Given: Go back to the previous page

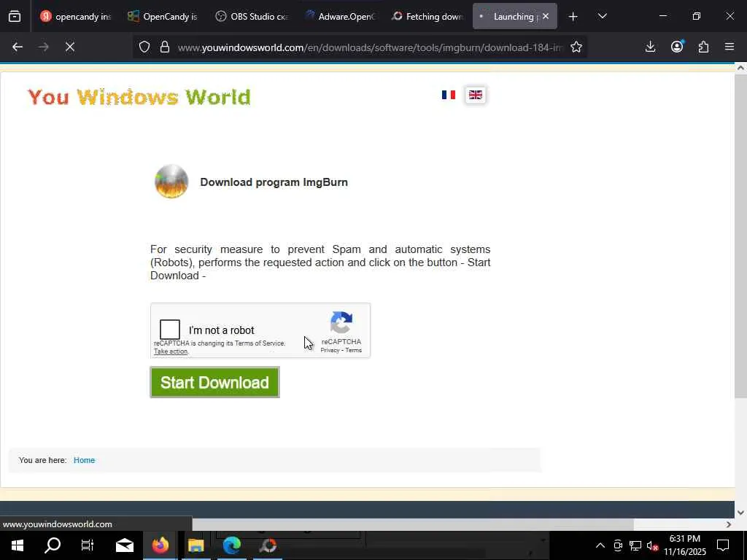Looking at the screenshot, I should (x=18, y=47).
